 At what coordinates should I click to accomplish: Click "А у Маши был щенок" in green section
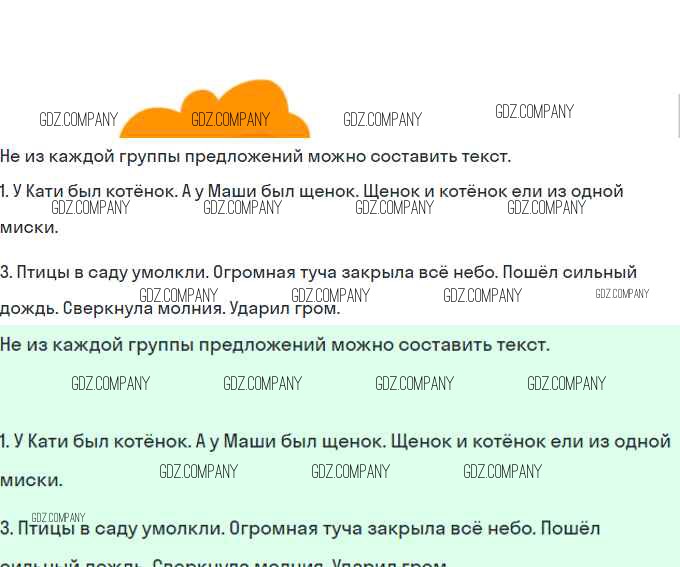click(x=290, y=441)
